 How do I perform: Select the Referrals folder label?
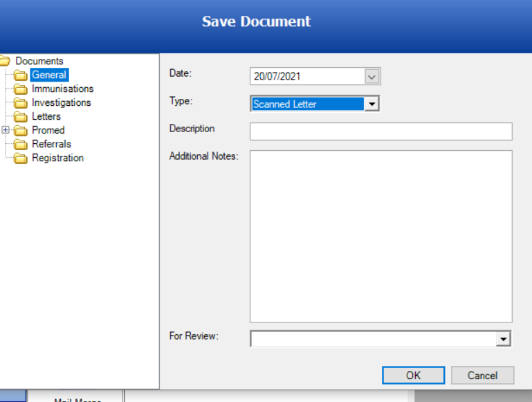[x=51, y=144]
